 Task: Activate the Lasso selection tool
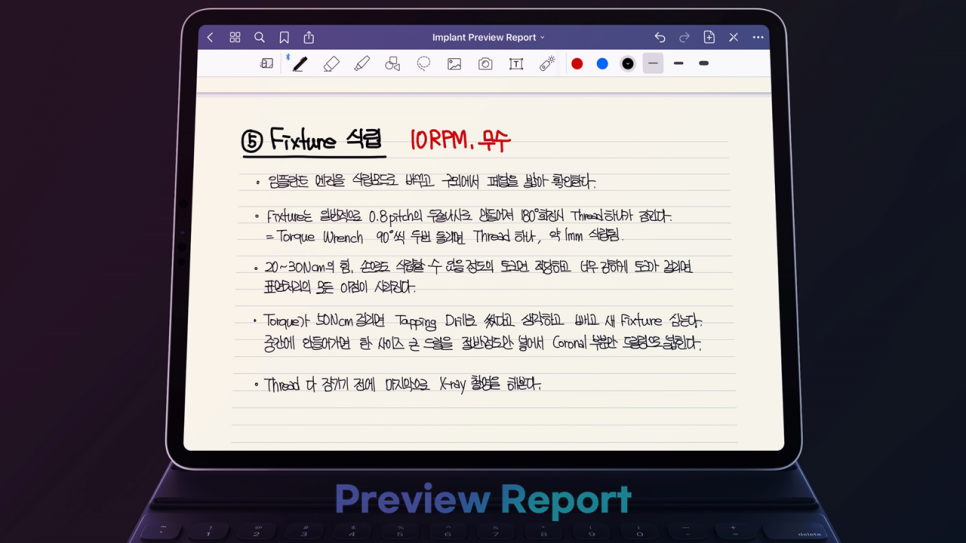pyautogui.click(x=424, y=64)
